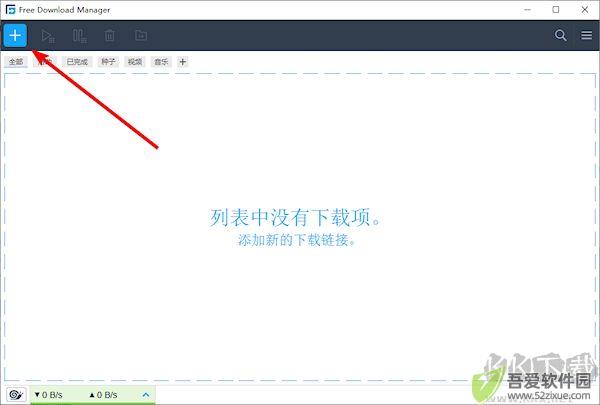Click the move to folder icon
The height and width of the screenshot is (405, 600).
(141, 35)
